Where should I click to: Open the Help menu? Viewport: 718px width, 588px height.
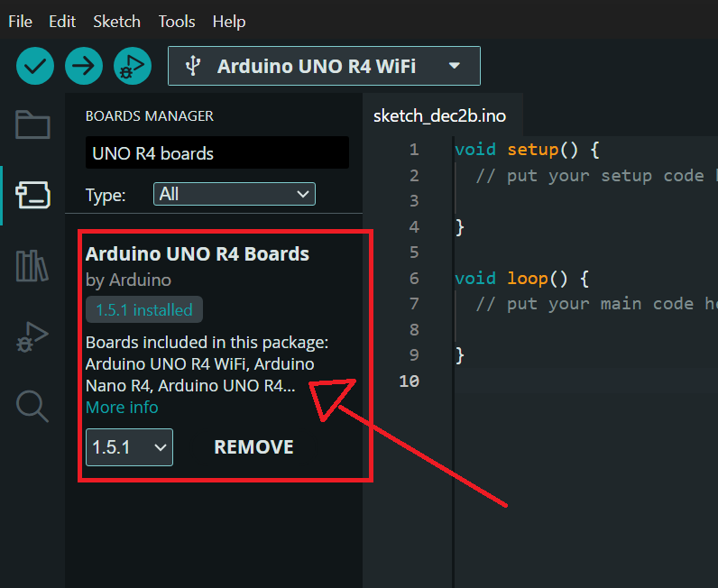(229, 21)
